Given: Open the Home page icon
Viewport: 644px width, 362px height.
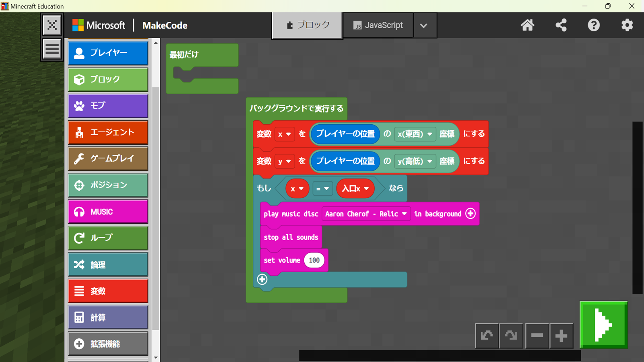Looking at the screenshot, I should [x=527, y=25].
